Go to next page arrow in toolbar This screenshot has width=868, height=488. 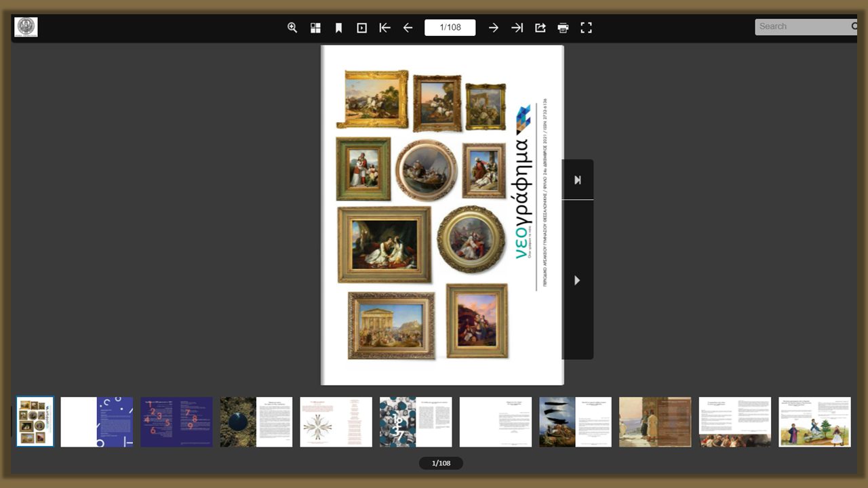[x=494, y=28]
